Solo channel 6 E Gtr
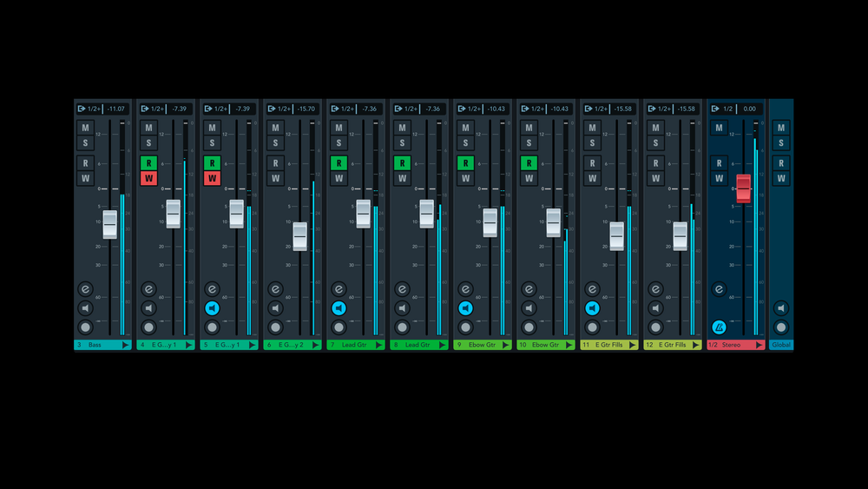This screenshot has width=868, height=489. click(275, 142)
